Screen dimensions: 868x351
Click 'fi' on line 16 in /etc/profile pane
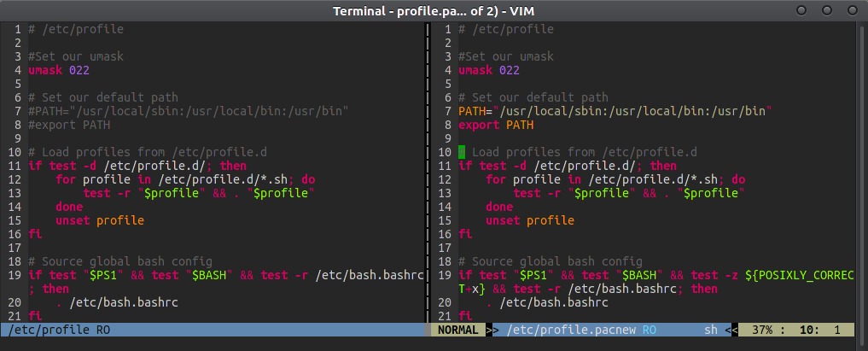tap(35, 234)
